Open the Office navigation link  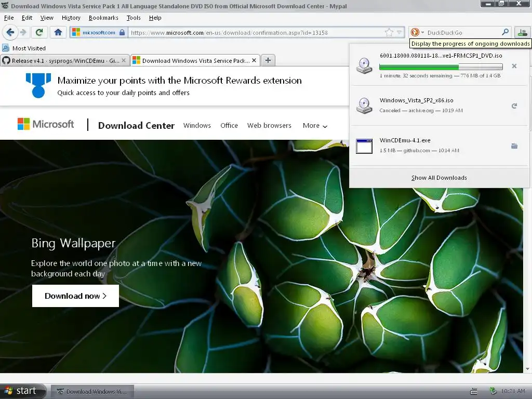[229, 126]
